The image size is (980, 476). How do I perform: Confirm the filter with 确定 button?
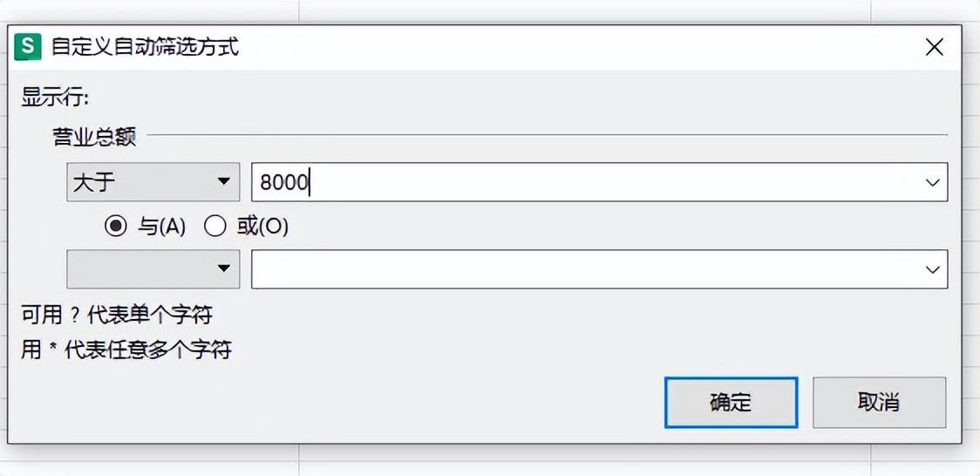pos(731,402)
